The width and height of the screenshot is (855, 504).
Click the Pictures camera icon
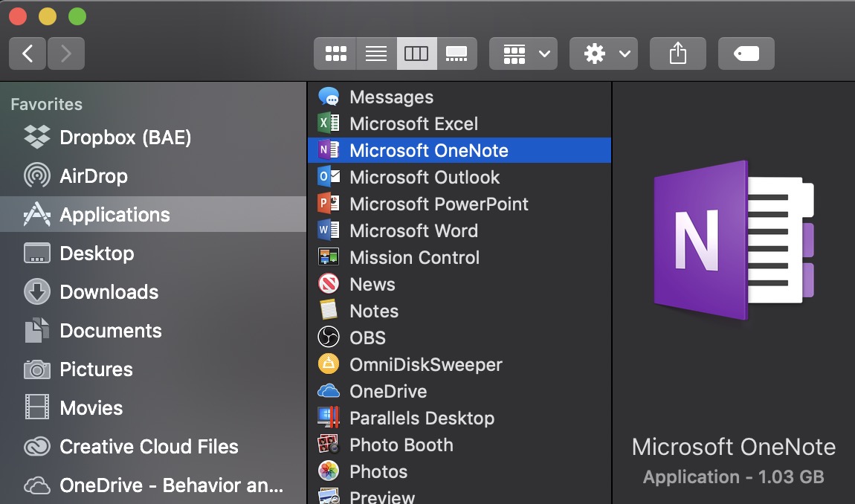click(x=37, y=369)
